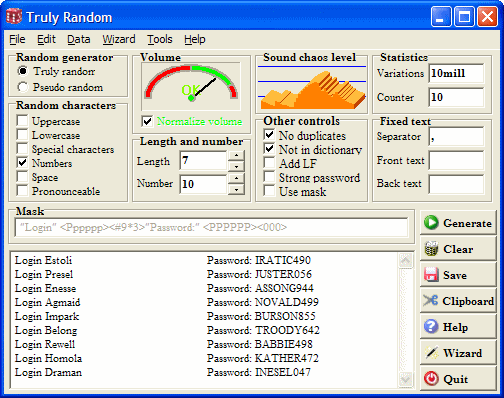Viewport: 504px width, 398px height.
Task: Click the Volume gauge meter
Action: pyautogui.click(x=191, y=87)
